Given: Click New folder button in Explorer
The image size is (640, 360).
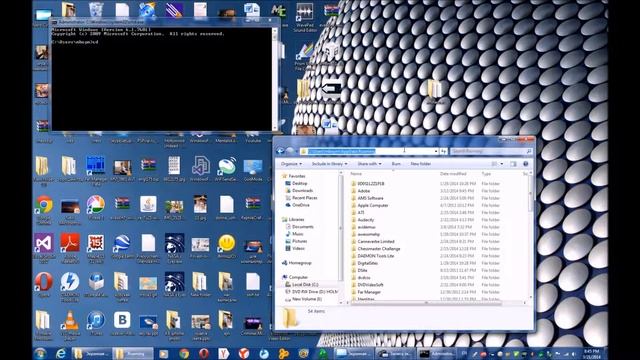Looking at the screenshot, I should (x=421, y=164).
